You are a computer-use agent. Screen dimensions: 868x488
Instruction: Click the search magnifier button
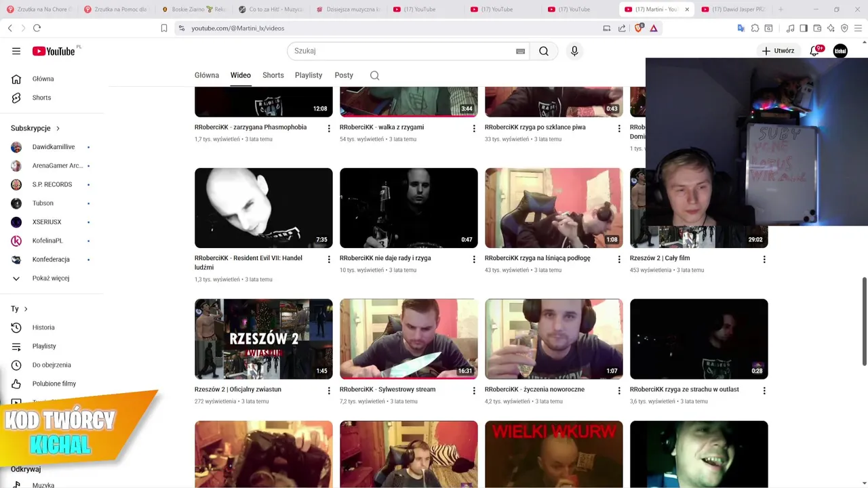(x=544, y=51)
